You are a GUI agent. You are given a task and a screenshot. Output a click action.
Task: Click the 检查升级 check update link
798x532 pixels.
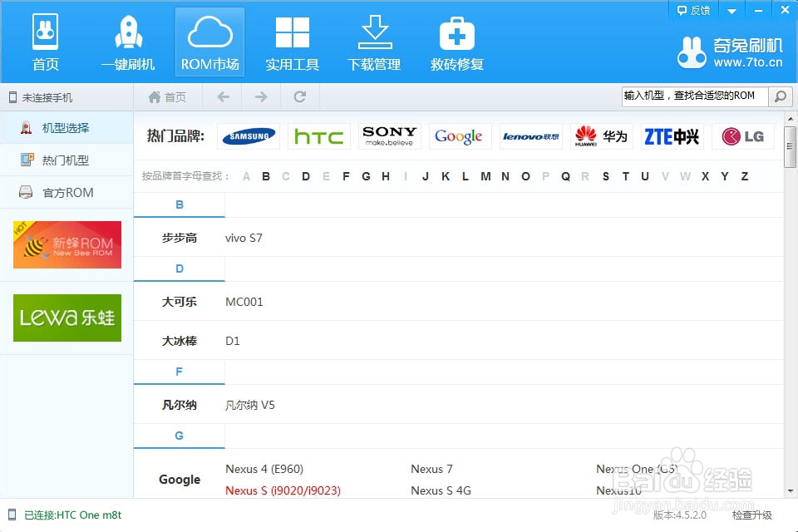tap(751, 515)
